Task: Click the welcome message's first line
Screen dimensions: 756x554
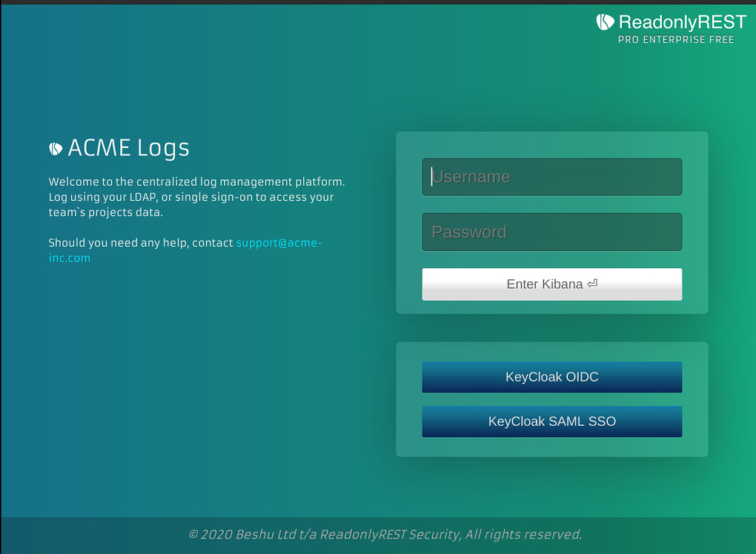Action: point(196,181)
